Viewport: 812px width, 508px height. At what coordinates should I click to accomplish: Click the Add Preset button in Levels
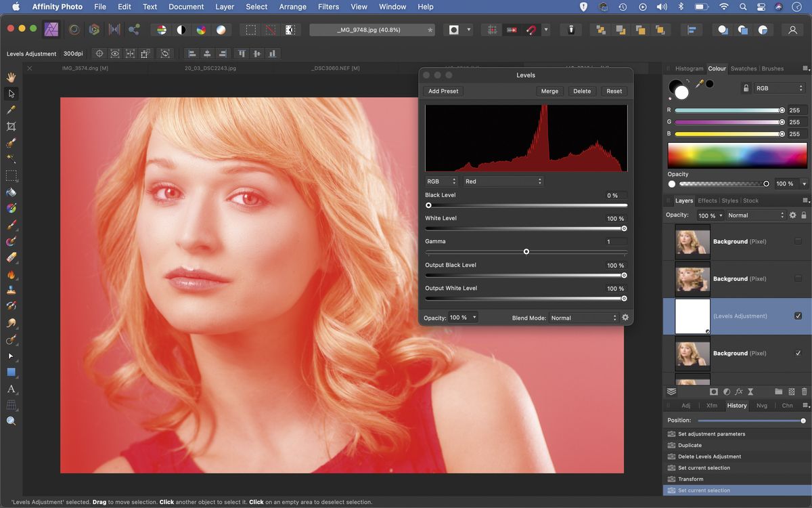(443, 91)
